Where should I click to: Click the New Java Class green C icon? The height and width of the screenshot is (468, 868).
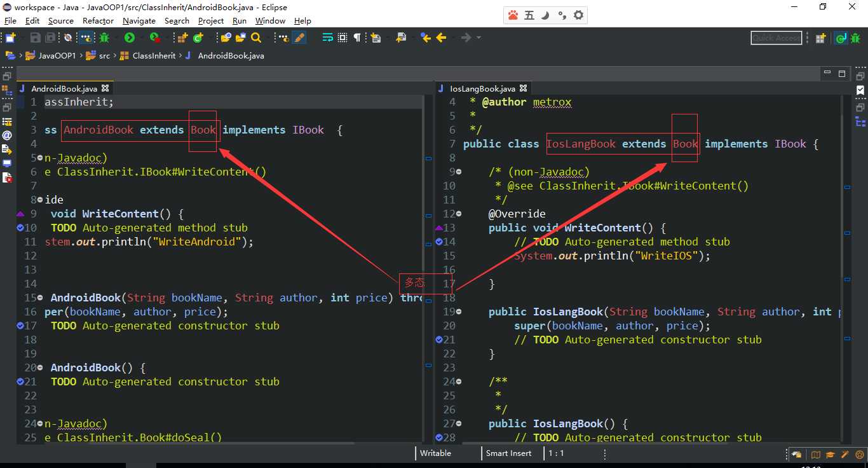click(x=198, y=38)
